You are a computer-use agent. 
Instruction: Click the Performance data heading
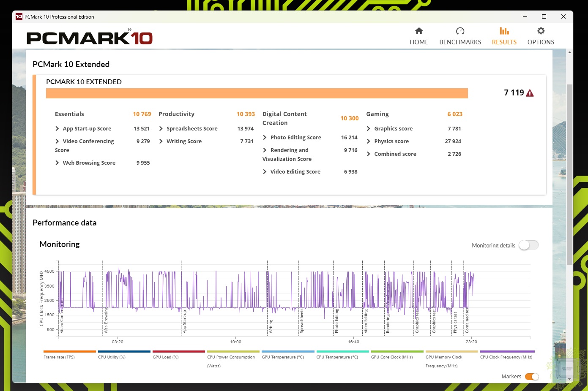click(x=64, y=223)
